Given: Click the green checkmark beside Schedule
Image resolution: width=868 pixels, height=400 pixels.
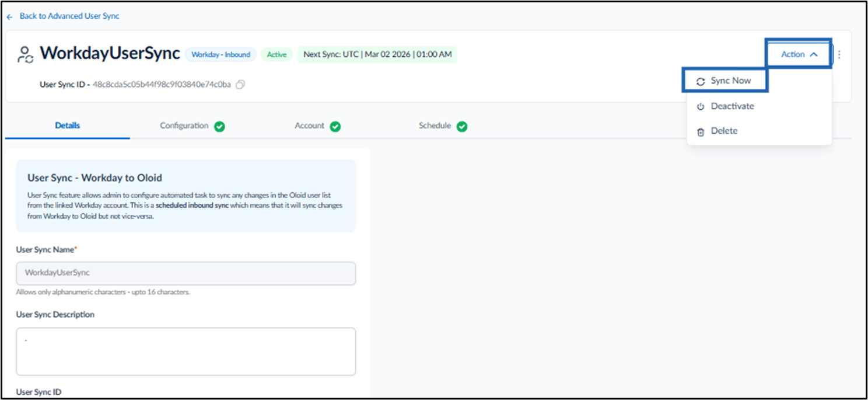Looking at the screenshot, I should point(462,127).
